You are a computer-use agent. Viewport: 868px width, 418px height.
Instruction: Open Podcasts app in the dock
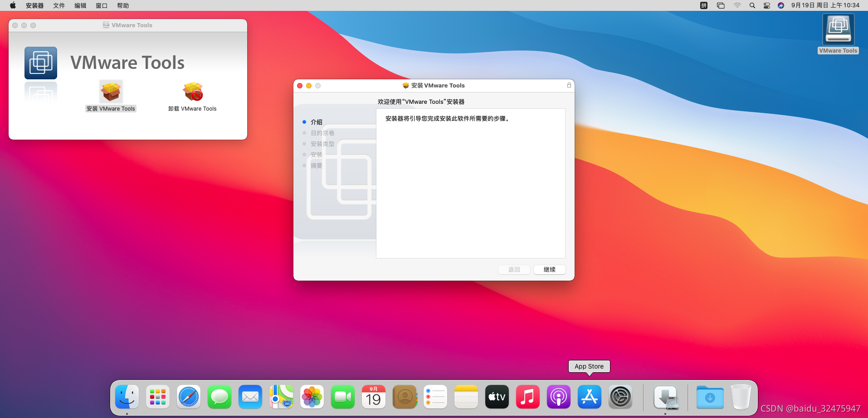(558, 397)
